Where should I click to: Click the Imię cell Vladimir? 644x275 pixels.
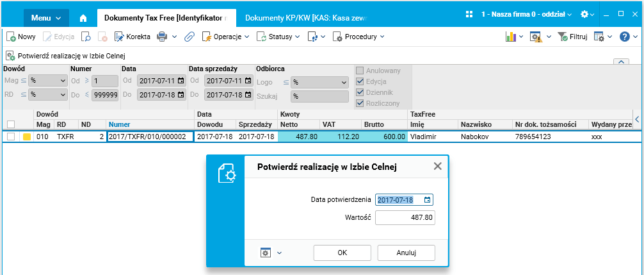433,137
